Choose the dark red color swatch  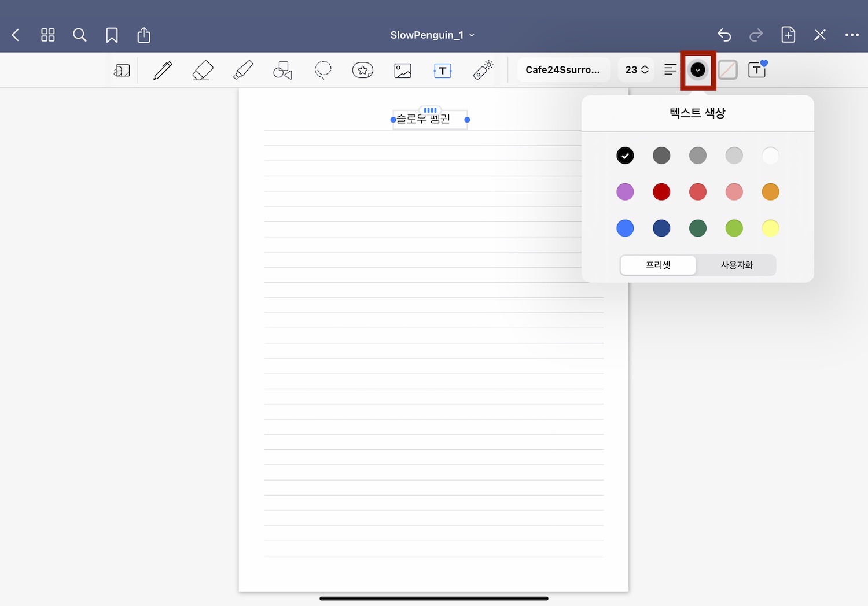click(661, 192)
